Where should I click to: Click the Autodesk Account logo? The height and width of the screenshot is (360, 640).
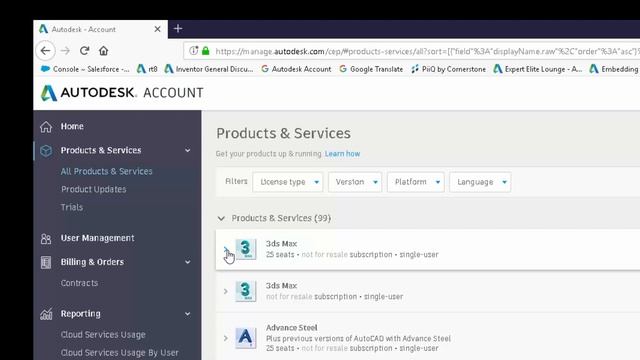point(122,93)
